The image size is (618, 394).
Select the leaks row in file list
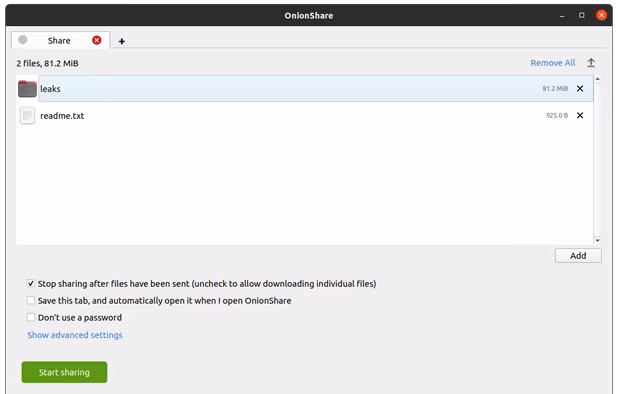click(305, 89)
